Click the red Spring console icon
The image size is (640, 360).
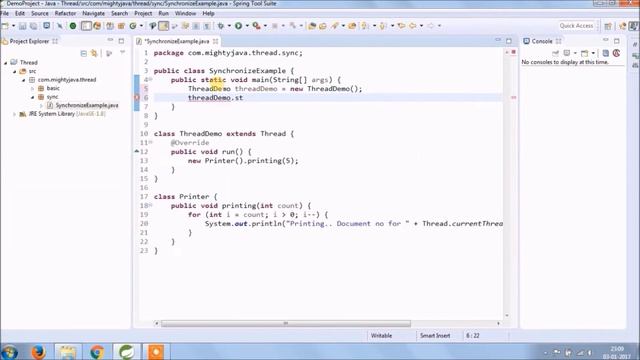pyautogui.click(x=616, y=53)
